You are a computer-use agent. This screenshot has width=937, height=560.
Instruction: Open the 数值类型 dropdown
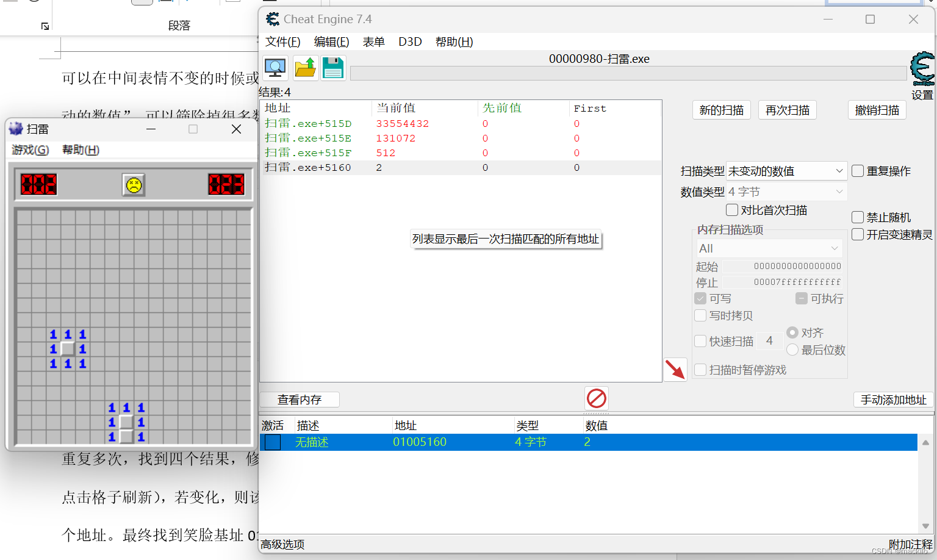tap(786, 192)
